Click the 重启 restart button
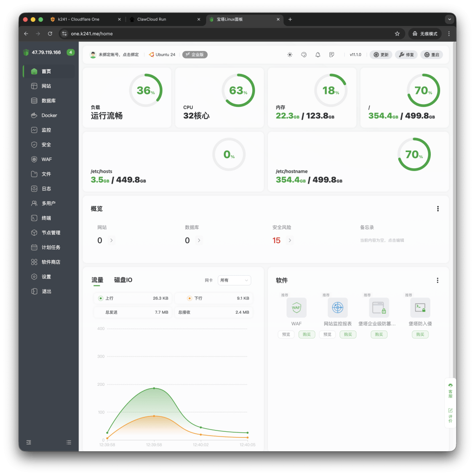 (x=431, y=54)
